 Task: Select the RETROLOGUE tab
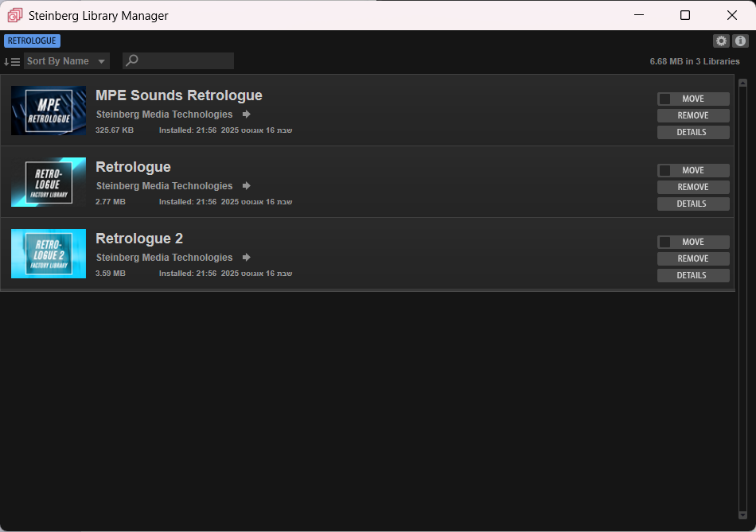[x=32, y=41]
